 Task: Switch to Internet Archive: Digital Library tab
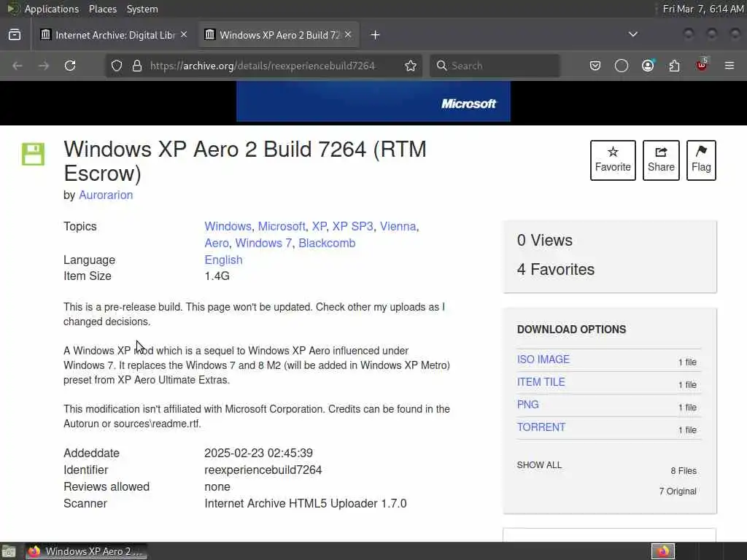(x=115, y=35)
